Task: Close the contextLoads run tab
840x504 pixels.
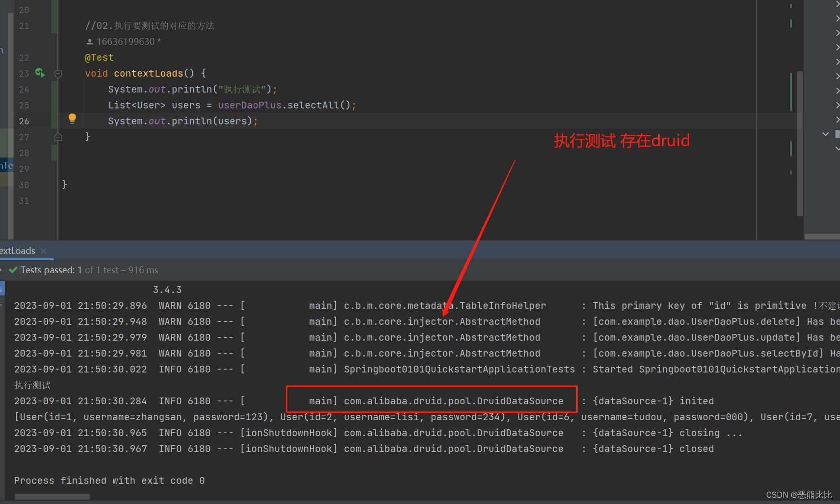Action: click(x=43, y=251)
